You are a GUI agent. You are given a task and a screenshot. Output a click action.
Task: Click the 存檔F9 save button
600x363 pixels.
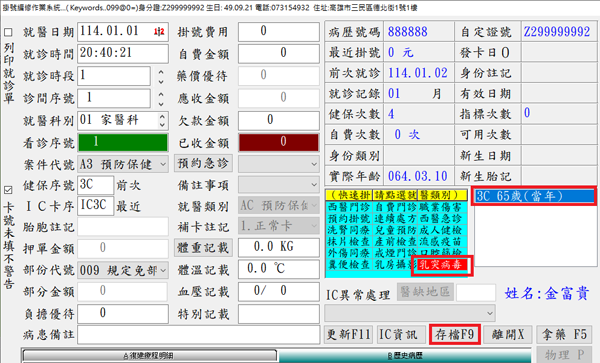[455, 335]
